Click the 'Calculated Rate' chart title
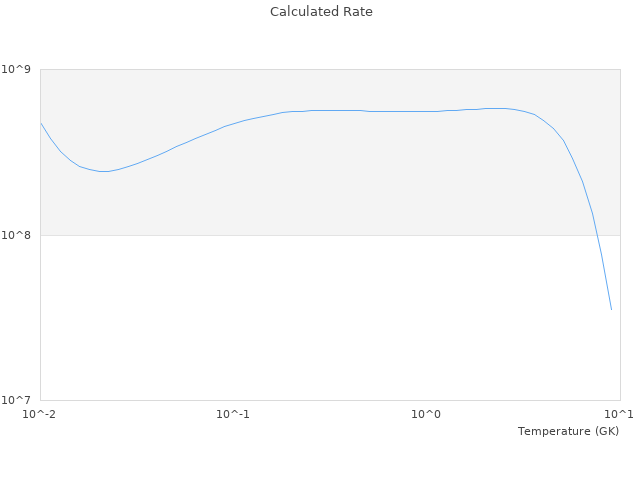 click(321, 12)
